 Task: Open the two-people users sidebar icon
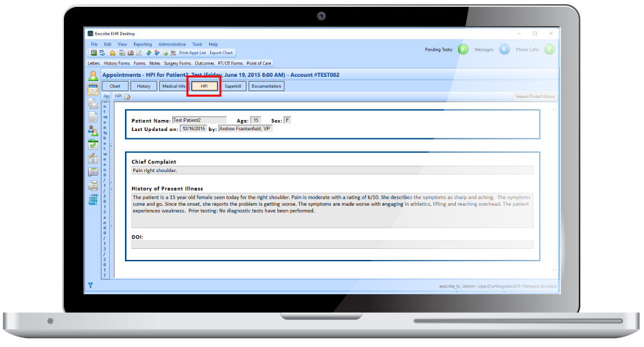click(x=93, y=130)
